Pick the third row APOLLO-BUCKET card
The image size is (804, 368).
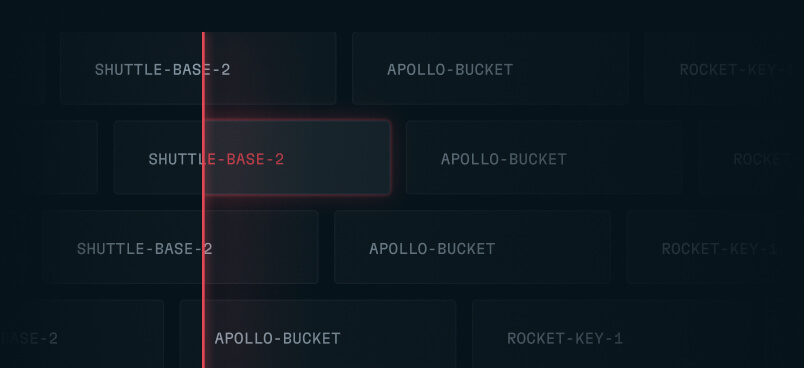coord(472,247)
